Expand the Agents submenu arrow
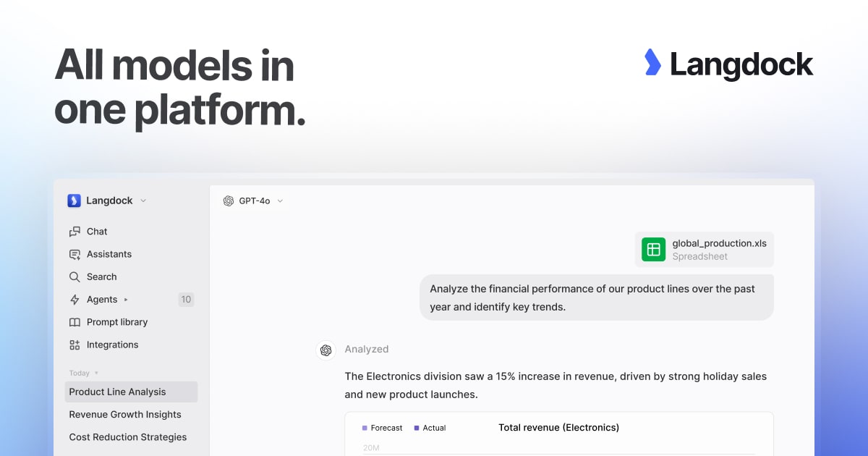Image resolution: width=868 pixels, height=456 pixels. 126,300
